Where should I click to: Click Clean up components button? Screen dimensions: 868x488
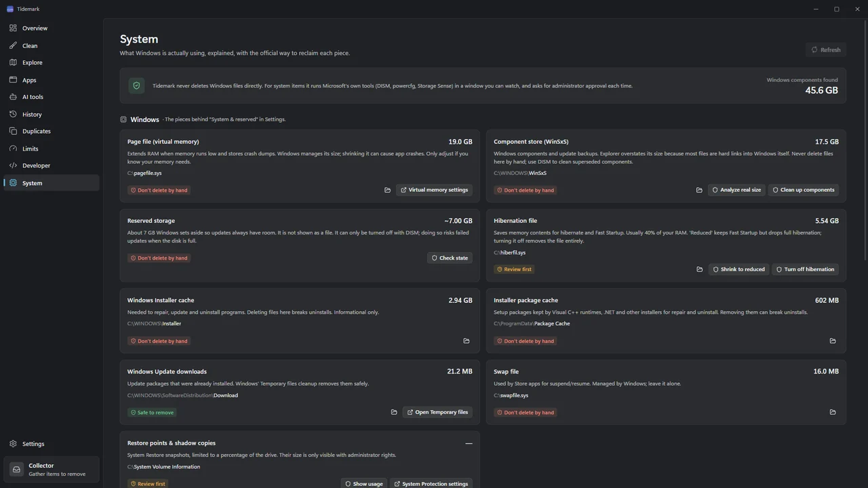click(804, 190)
